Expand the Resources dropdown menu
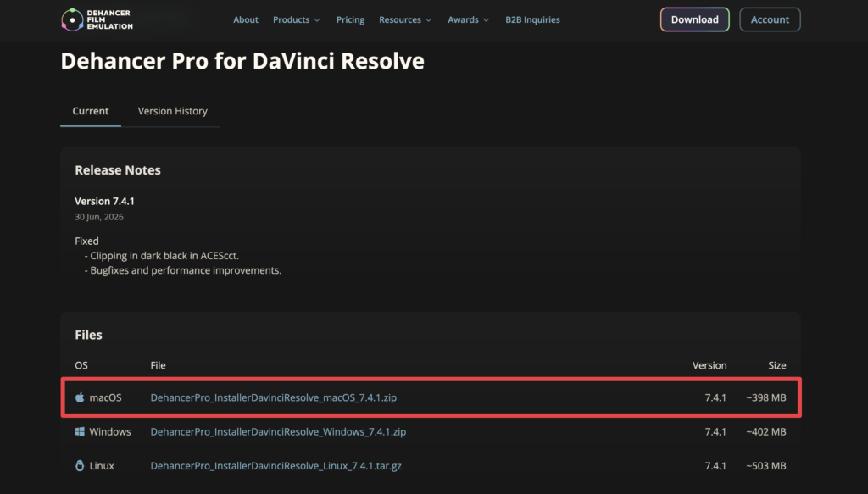Screen dimensions: 868x494 click(x=405, y=20)
